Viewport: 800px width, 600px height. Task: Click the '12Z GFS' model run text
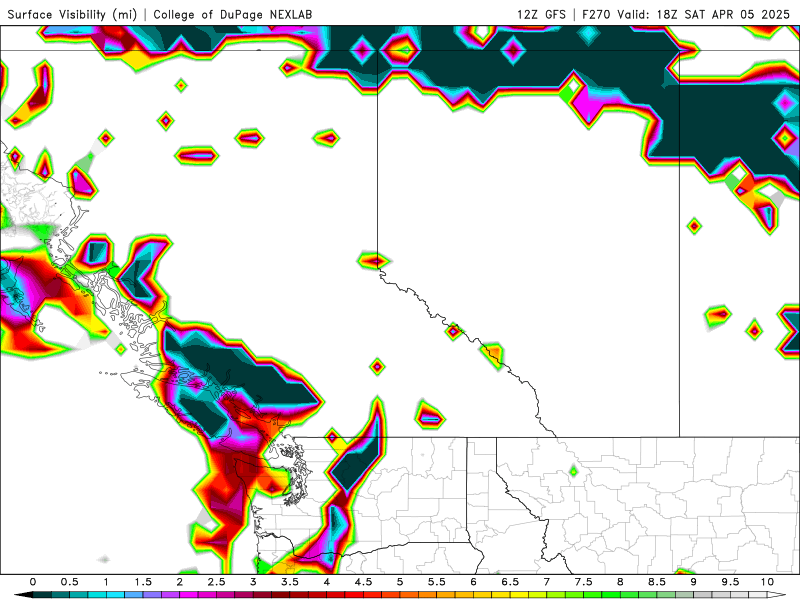coord(541,14)
